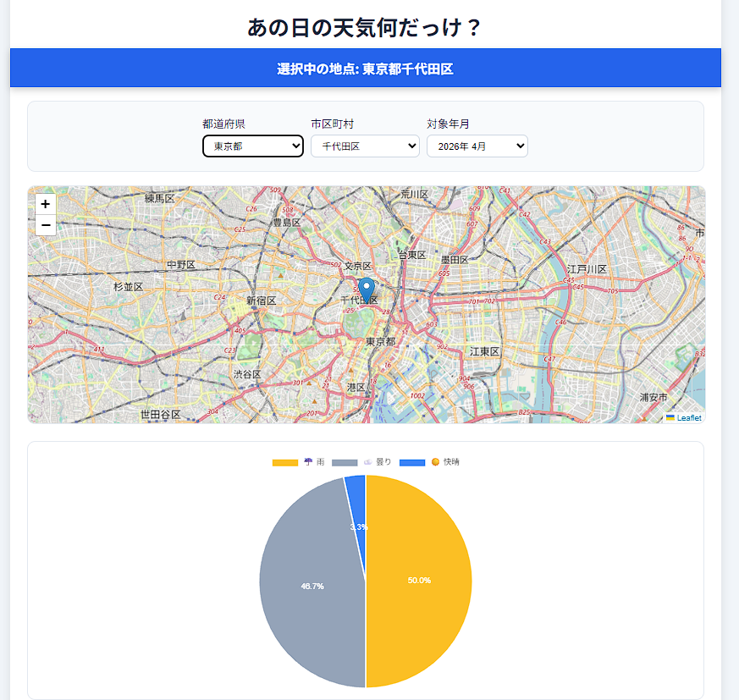The image size is (739, 700).
Task: Open the 都道府県 dropdown showing 東京都
Action: click(x=253, y=146)
